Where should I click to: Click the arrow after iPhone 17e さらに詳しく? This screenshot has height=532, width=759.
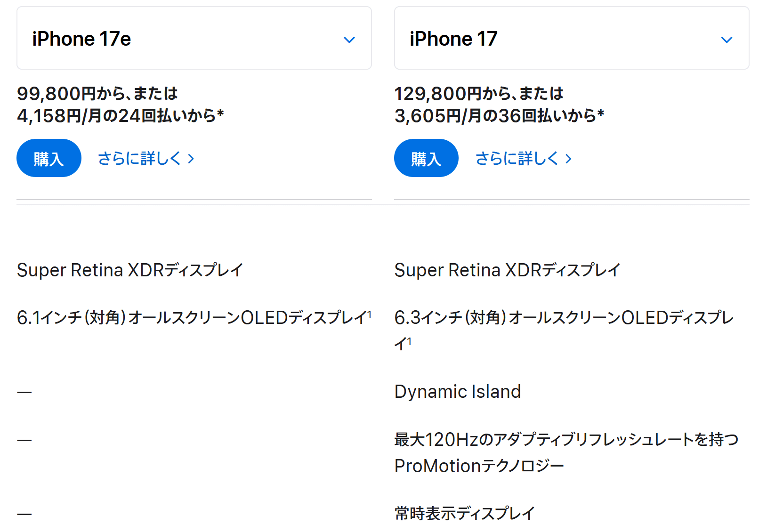coord(191,159)
